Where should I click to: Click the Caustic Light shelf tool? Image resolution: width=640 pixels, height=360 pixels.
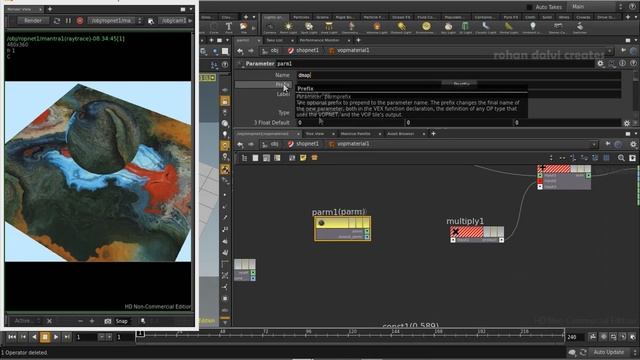pos(485,28)
